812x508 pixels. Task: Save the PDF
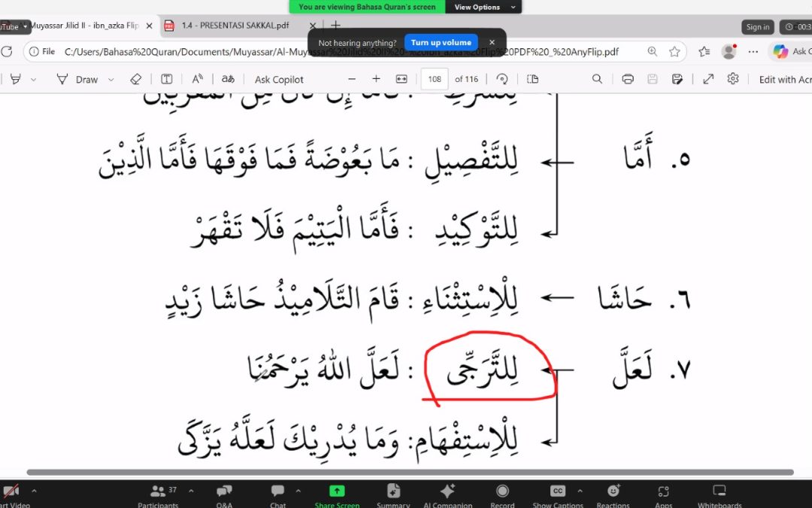[653, 79]
